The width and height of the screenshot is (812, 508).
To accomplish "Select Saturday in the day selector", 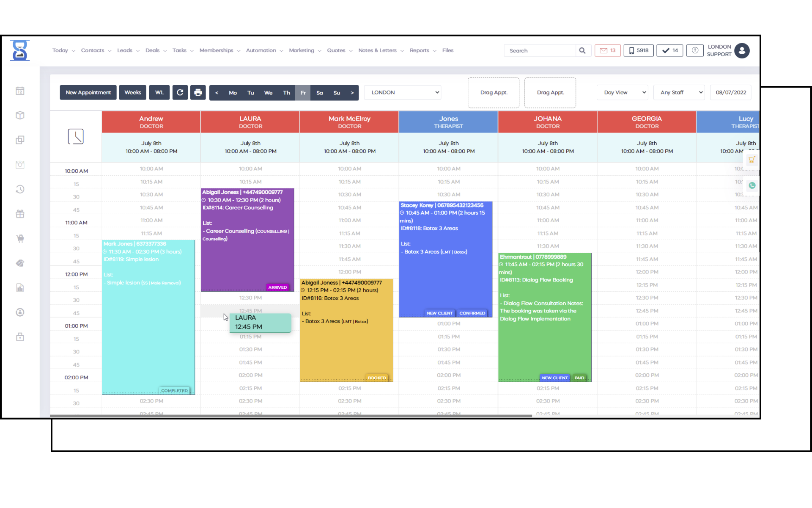I will tap(319, 93).
